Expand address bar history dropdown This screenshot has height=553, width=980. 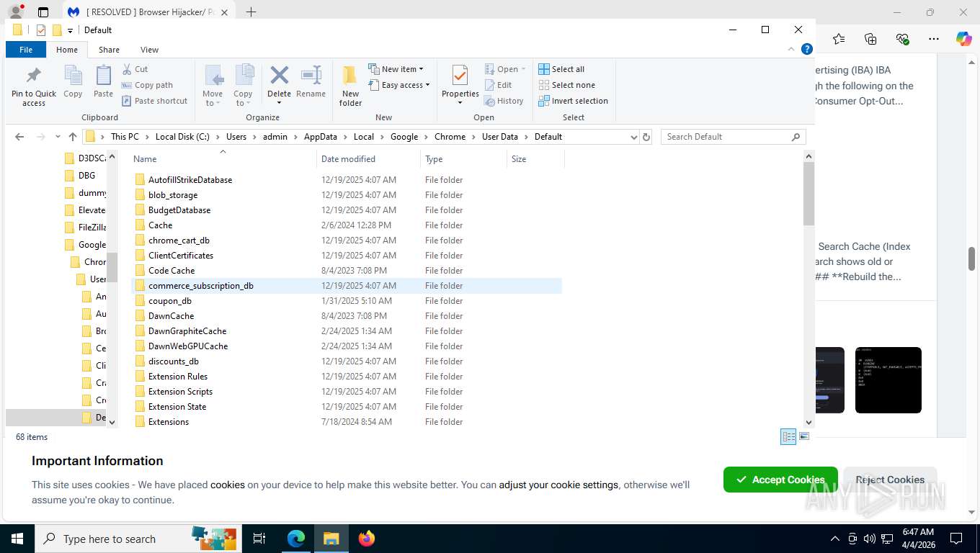(634, 137)
